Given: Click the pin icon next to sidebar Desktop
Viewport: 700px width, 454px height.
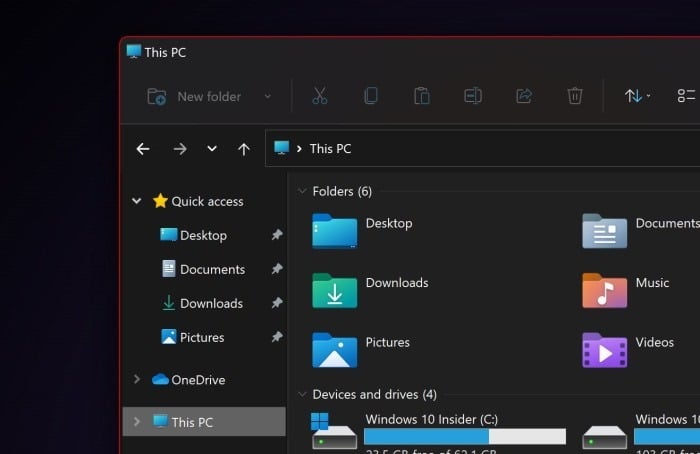Looking at the screenshot, I should pos(277,234).
